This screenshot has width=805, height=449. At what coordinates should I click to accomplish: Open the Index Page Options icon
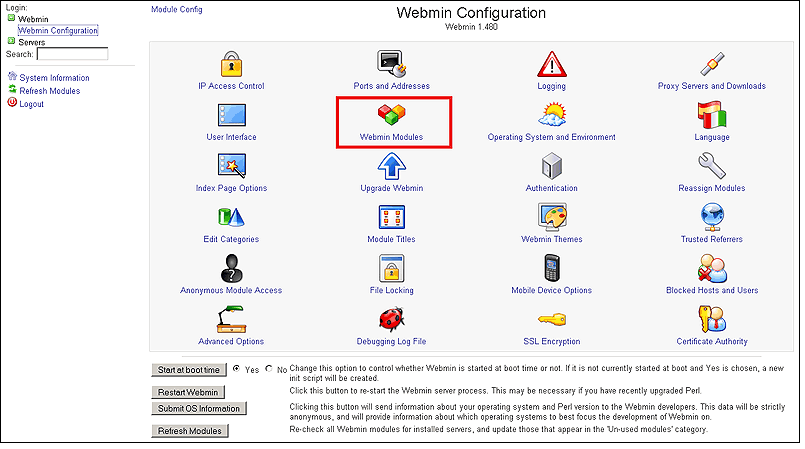click(232, 166)
